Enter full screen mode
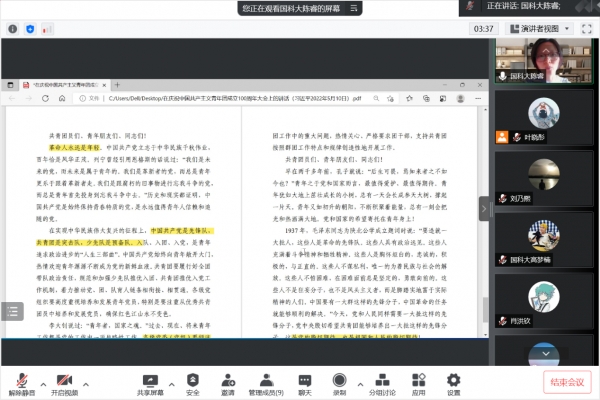This screenshot has height=400, width=600. (x=586, y=29)
